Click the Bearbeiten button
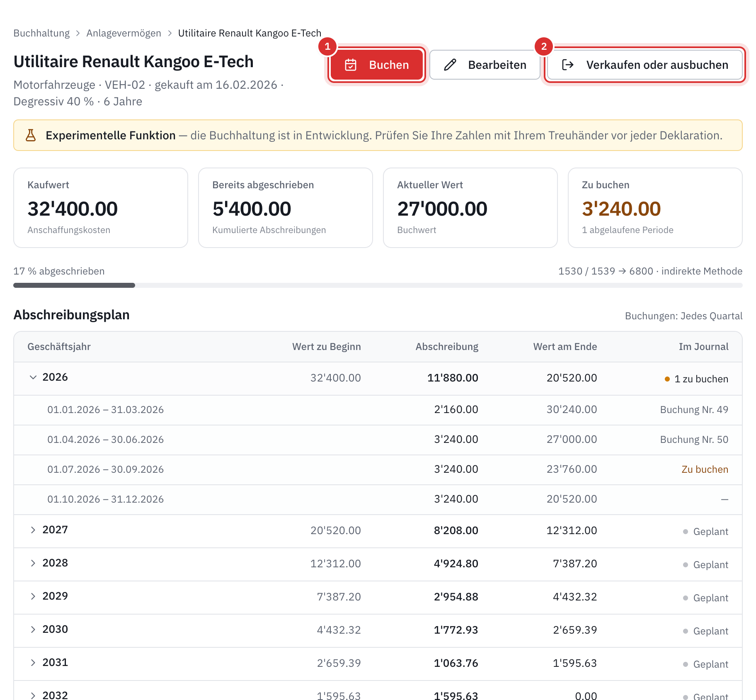 485,65
